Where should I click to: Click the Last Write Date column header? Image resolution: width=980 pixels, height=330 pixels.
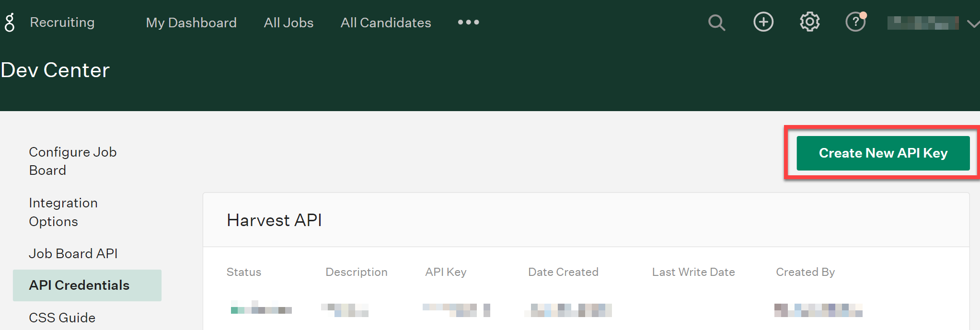(693, 272)
